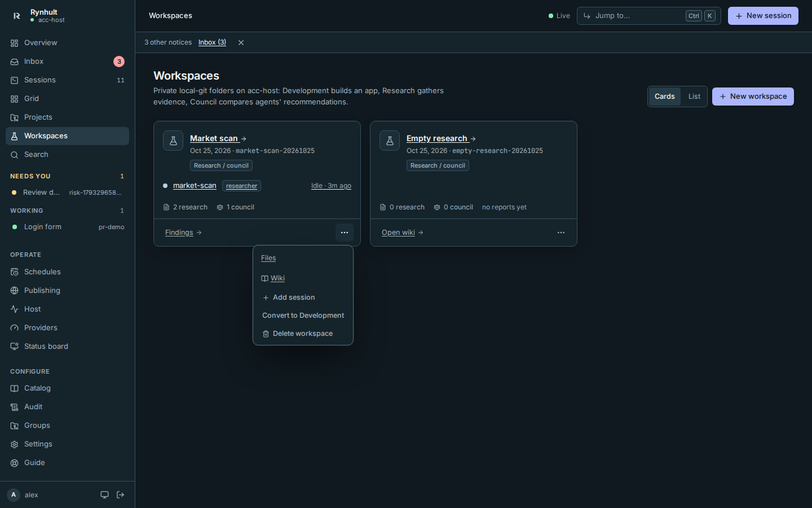Choose Delete workspace from the menu
812x508 pixels.
[x=303, y=334]
